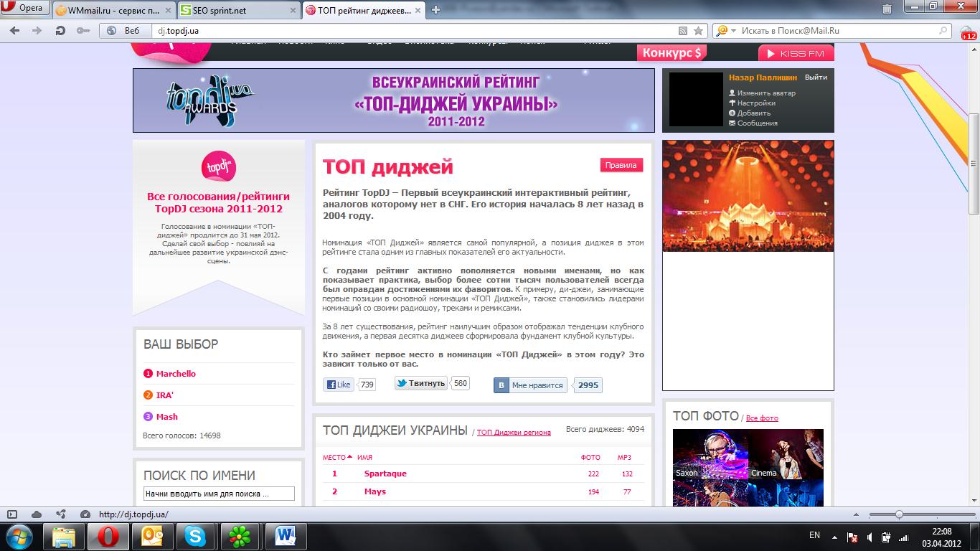980x551 pixels.
Task: Click the page zoom slider
Action: 899,514
